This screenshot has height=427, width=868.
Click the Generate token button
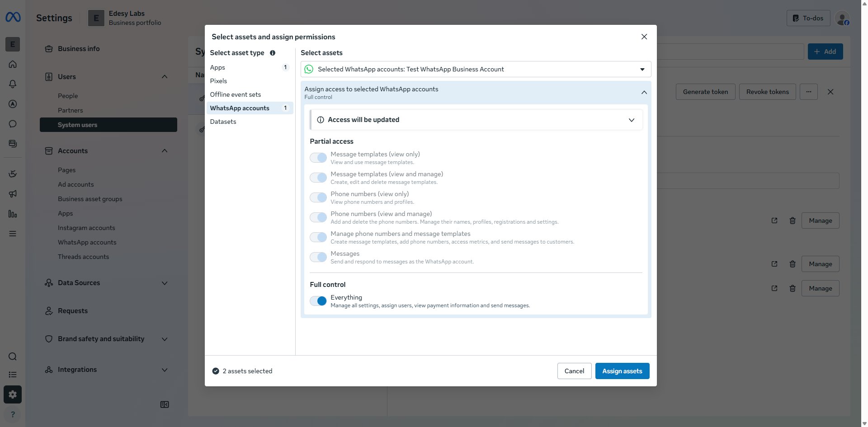705,92
